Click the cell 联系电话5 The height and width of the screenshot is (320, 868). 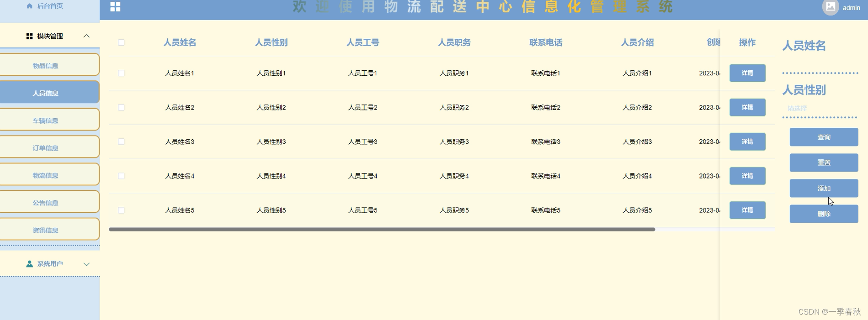545,210
